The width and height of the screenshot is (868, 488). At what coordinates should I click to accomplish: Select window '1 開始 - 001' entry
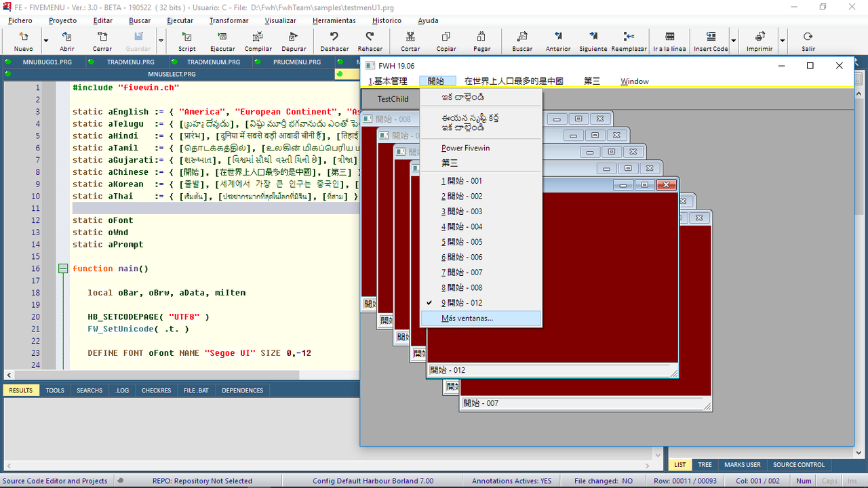pyautogui.click(x=481, y=181)
